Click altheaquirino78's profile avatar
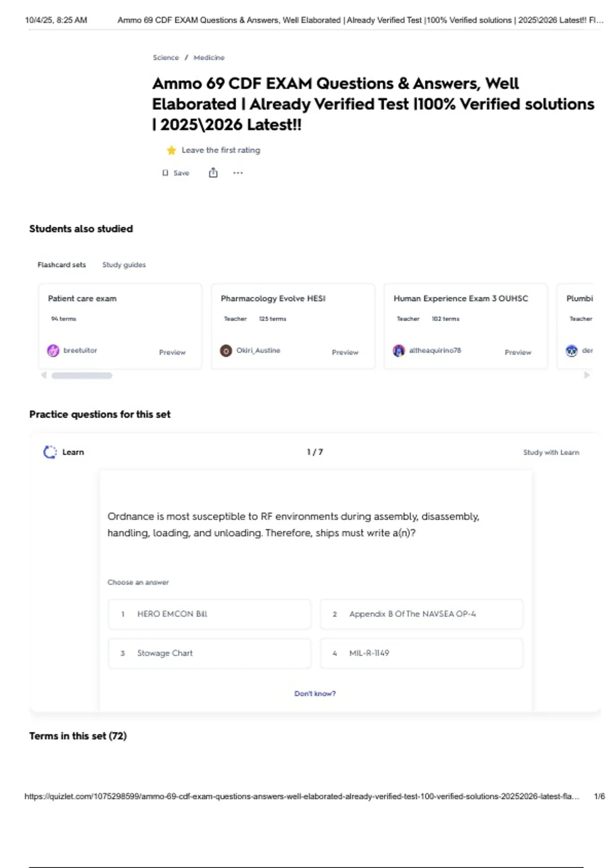The width and height of the screenshot is (613, 868). point(398,351)
